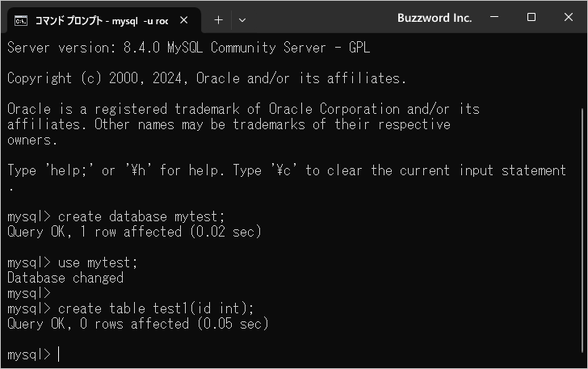Click the Copyright Oracle text line
The image size is (588, 369).
pos(207,78)
